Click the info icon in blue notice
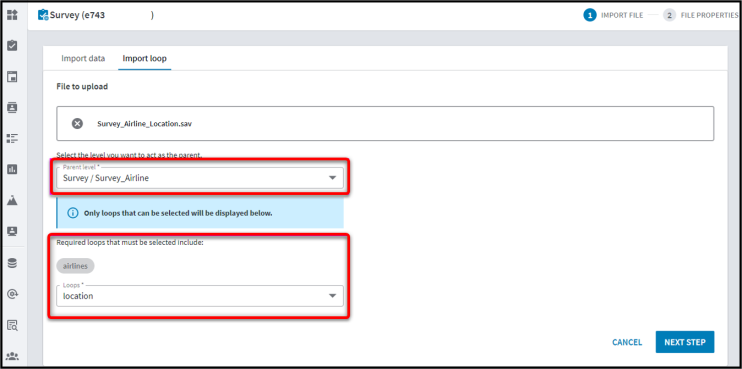 click(72, 213)
